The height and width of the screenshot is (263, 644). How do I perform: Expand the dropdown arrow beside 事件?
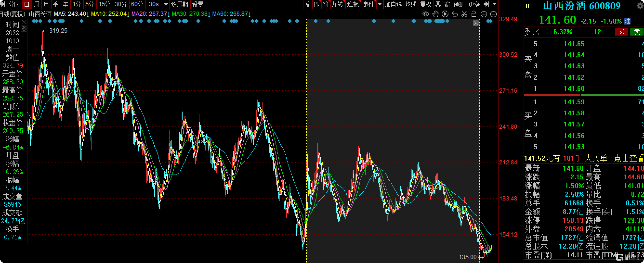pos(380,4)
